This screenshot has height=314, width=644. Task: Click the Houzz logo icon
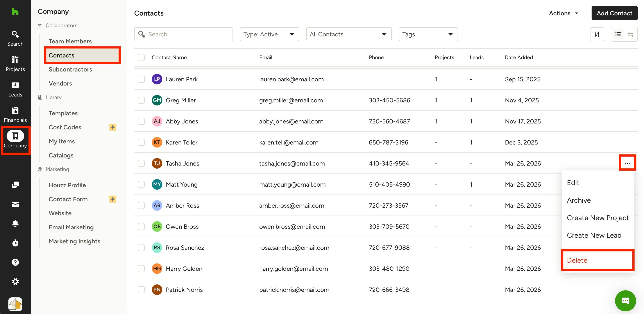click(15, 11)
